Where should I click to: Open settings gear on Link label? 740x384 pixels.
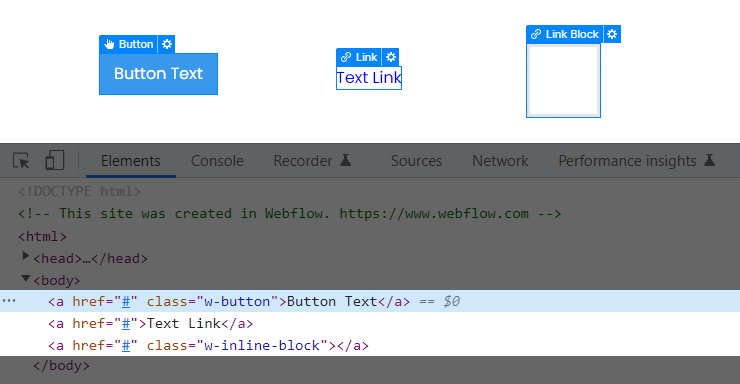391,57
